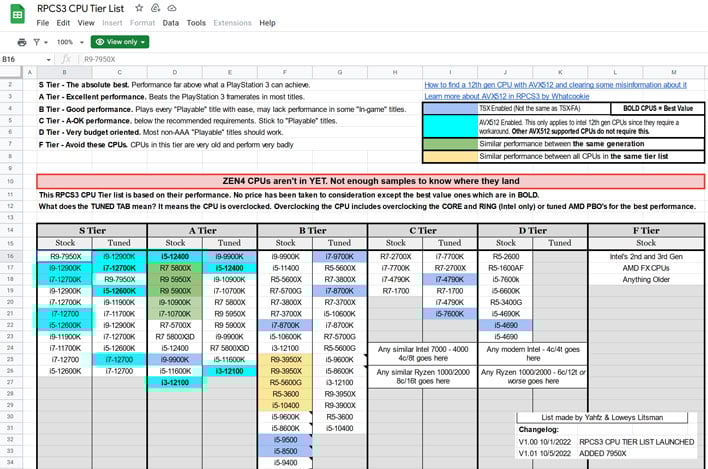Screen dimensions: 708x469
Task: Click the eye icon in View only button
Action: click(x=100, y=42)
